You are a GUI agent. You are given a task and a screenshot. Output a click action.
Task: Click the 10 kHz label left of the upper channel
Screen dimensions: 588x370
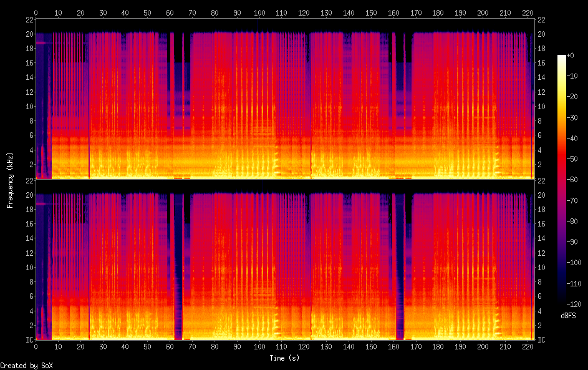(28, 106)
